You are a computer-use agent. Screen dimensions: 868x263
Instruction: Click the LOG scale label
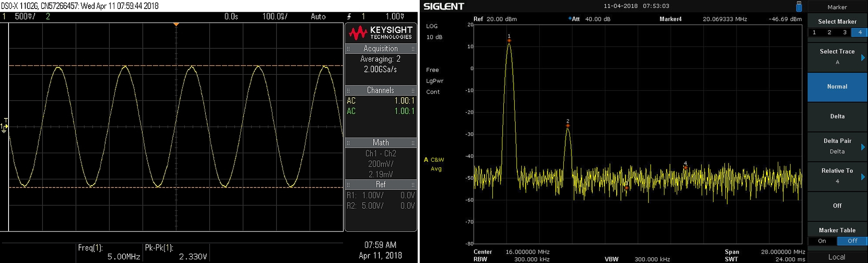tap(432, 26)
